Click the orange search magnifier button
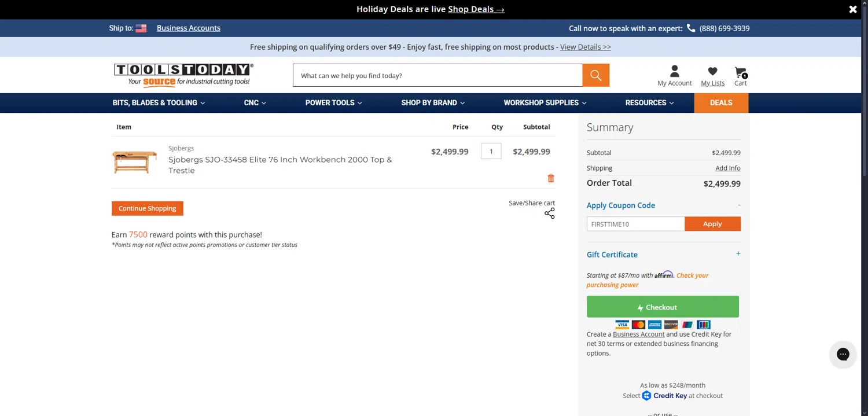Image resolution: width=868 pixels, height=416 pixels. (x=596, y=75)
